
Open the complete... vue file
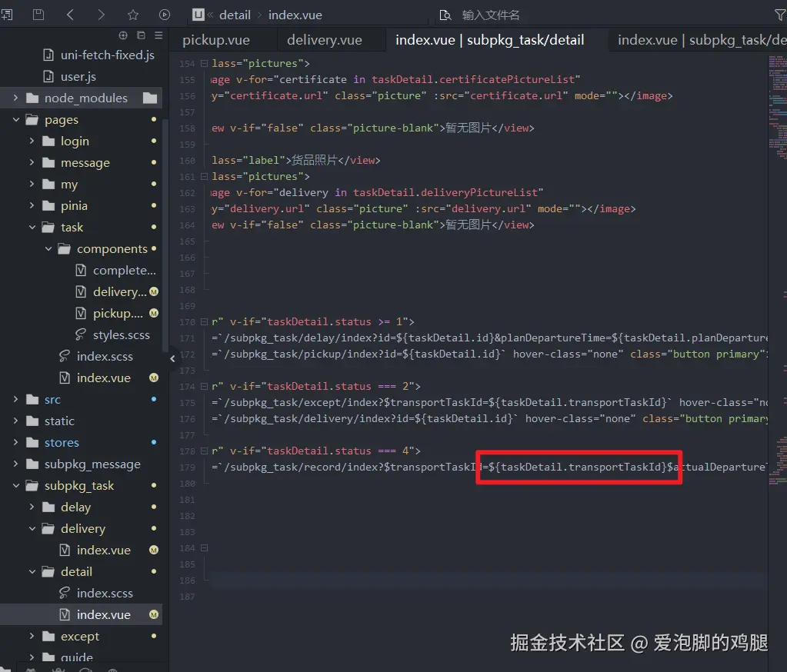click(125, 271)
